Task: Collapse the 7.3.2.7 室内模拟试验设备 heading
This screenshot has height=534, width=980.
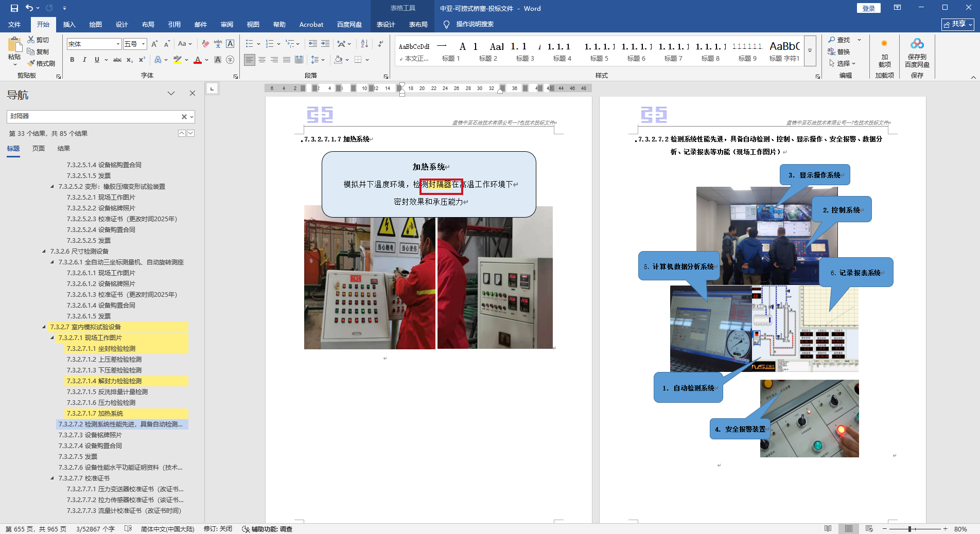Action: [x=44, y=327]
